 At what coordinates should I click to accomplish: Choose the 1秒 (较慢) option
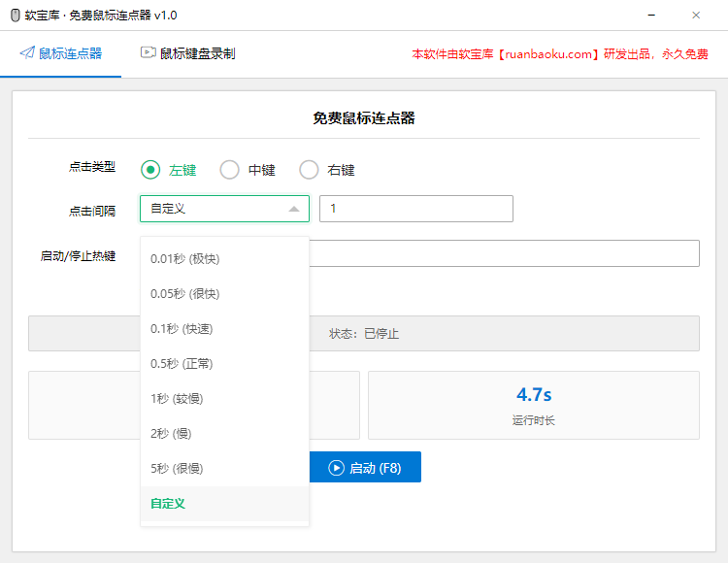[225, 399]
